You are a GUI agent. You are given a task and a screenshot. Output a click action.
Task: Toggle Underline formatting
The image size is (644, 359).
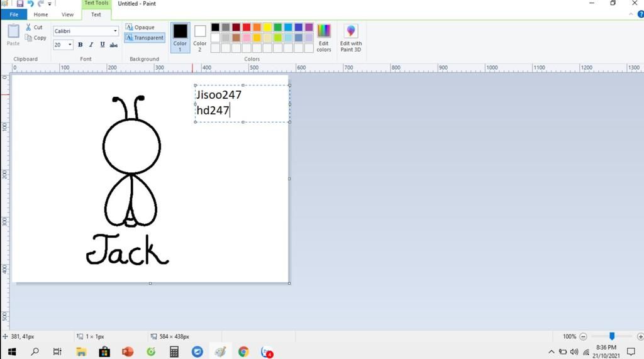pos(103,45)
